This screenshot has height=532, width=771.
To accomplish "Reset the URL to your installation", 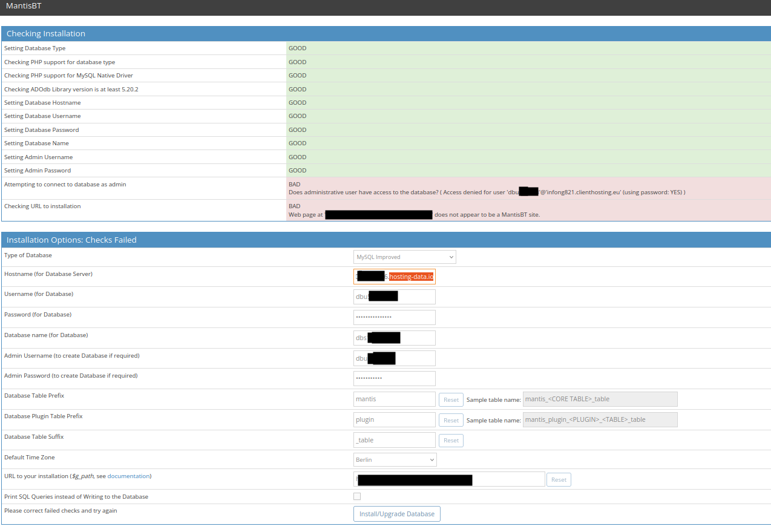I will 558,479.
